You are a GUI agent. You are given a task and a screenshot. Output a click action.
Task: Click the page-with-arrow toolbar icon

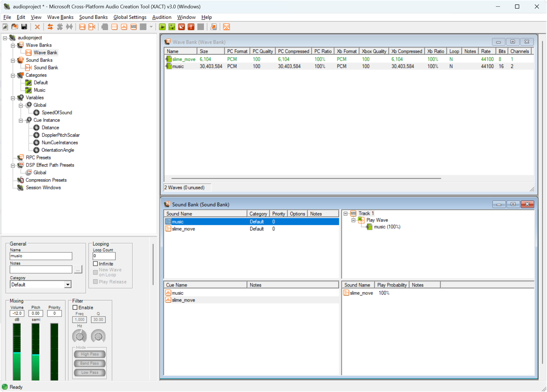213,27
